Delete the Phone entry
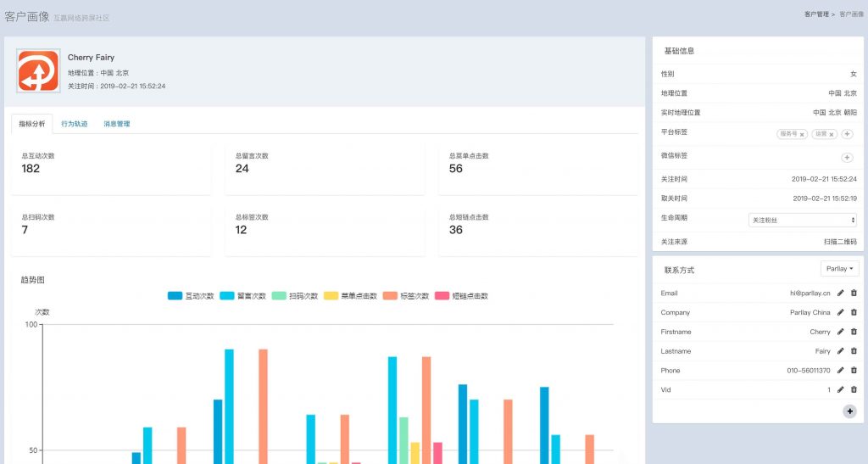Viewport: 868px width, 464px height. [854, 371]
